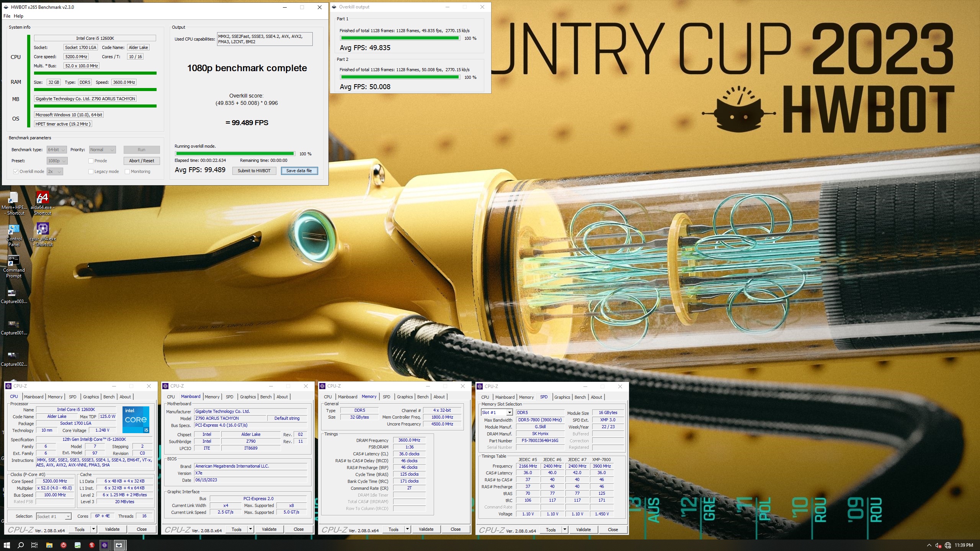Image resolution: width=980 pixels, height=551 pixels.
Task: Click Save data file button
Action: coord(299,171)
